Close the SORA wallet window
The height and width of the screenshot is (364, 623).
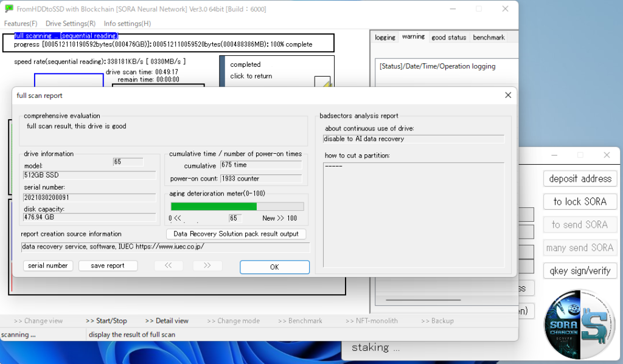coord(607,155)
